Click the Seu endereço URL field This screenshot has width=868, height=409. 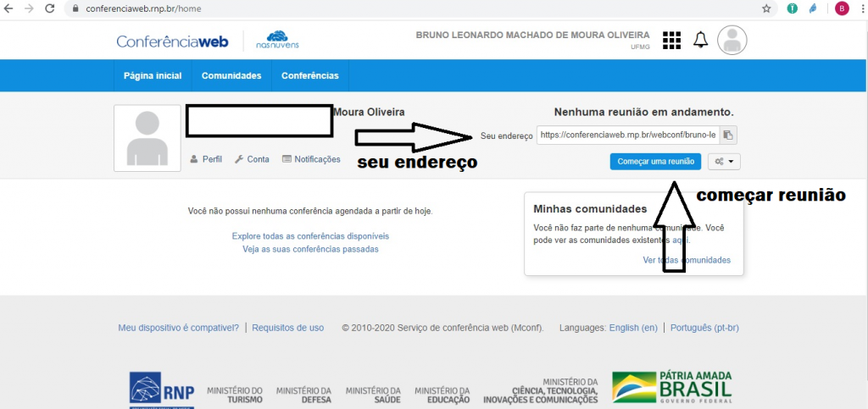(627, 135)
